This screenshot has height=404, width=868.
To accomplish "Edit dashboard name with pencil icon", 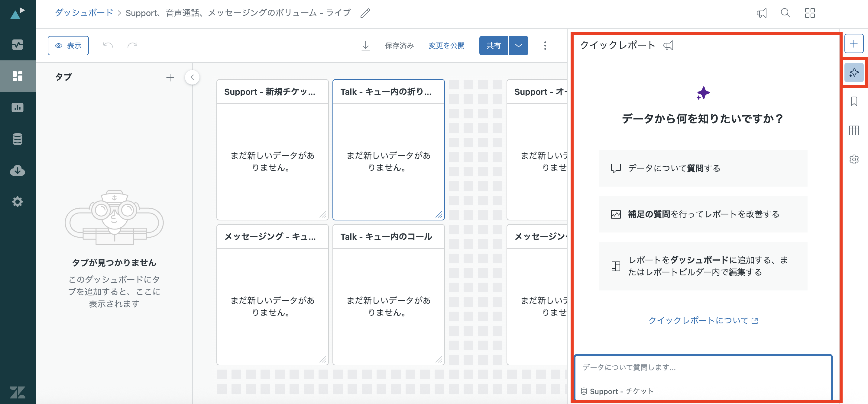I will [x=365, y=13].
